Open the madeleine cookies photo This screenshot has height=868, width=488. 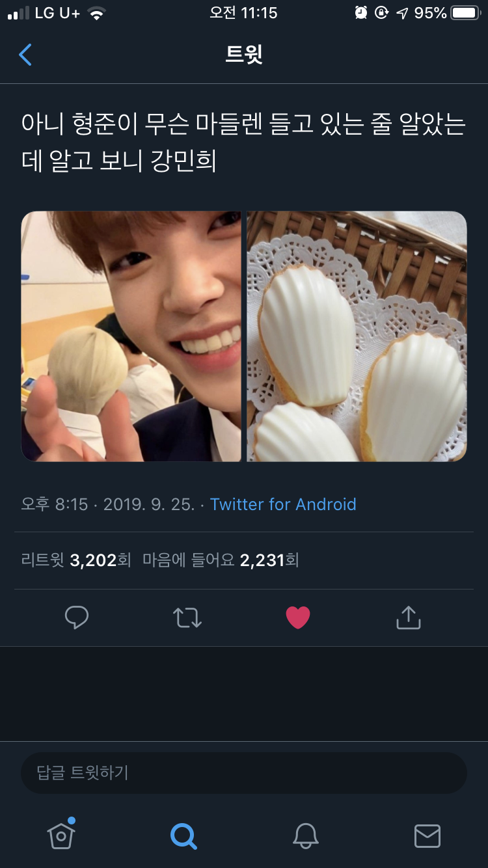coord(357,336)
